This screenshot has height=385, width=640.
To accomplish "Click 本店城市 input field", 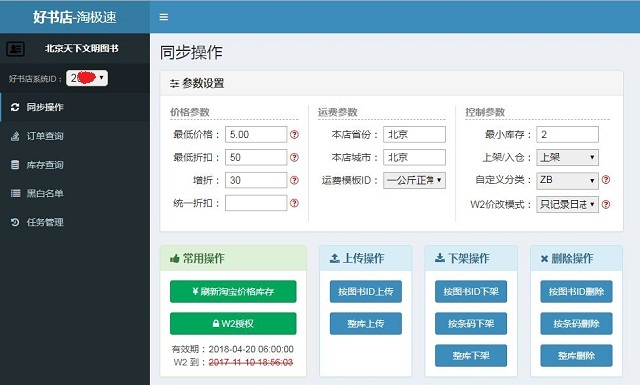I will tap(414, 157).
